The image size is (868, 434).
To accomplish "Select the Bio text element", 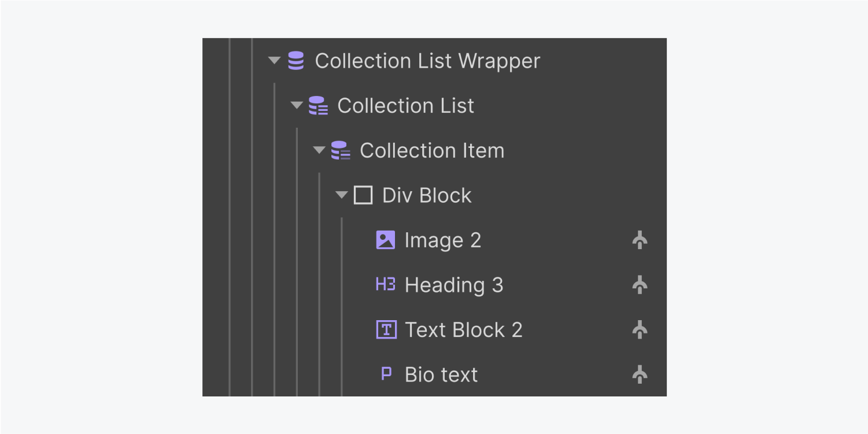I will tap(441, 374).
